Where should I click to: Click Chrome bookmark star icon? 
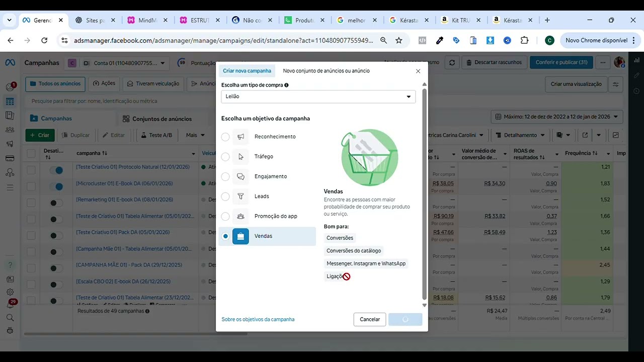click(399, 40)
